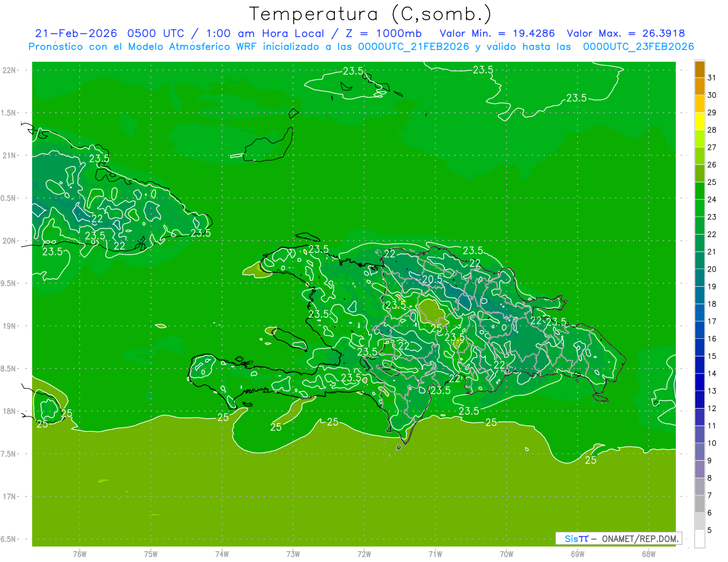Select the date text "21-Feb-2026"

pos(76,33)
